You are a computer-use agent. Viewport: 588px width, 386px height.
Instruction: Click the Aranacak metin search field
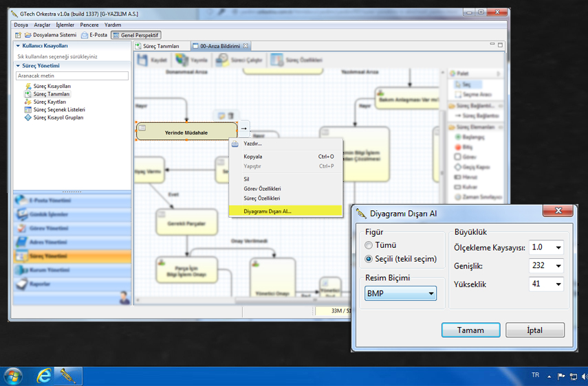[72, 76]
